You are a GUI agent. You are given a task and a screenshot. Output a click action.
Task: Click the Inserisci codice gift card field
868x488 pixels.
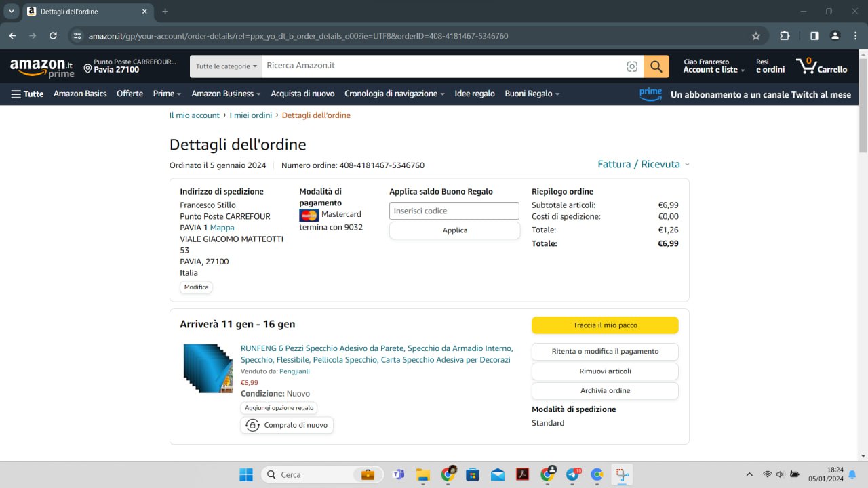point(454,211)
